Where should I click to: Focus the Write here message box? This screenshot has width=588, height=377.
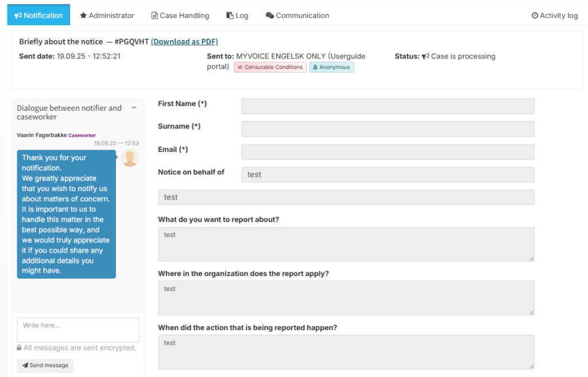pyautogui.click(x=78, y=329)
